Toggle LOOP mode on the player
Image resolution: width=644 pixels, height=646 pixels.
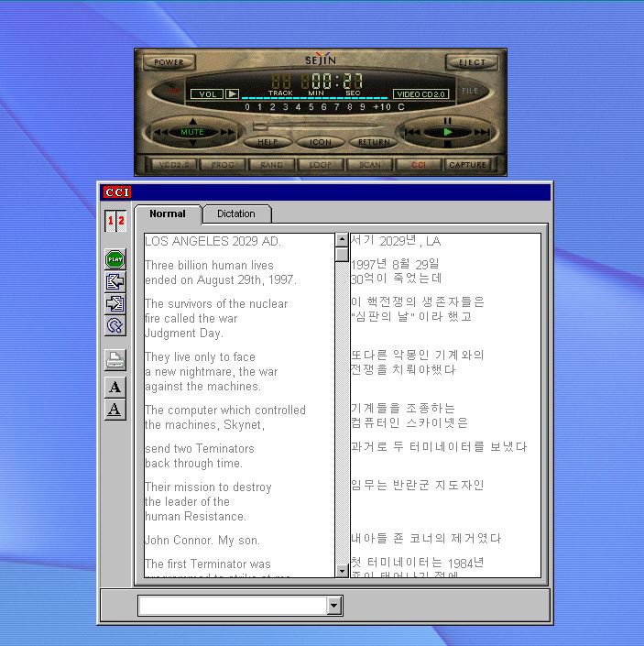coord(321,165)
